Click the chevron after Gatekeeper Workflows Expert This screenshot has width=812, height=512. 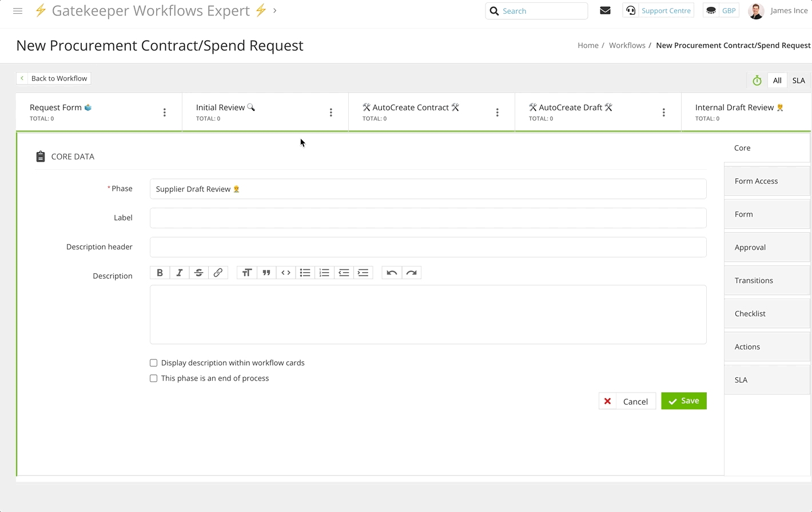(275, 10)
